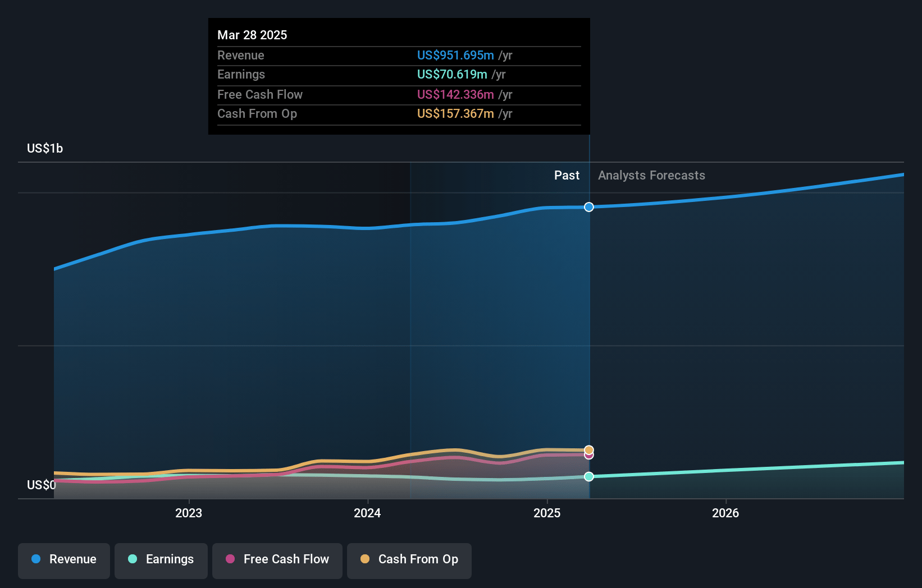Viewport: 922px width, 588px height.
Task: Click the US$70.619m earnings value in tooltip
Action: [x=452, y=74]
